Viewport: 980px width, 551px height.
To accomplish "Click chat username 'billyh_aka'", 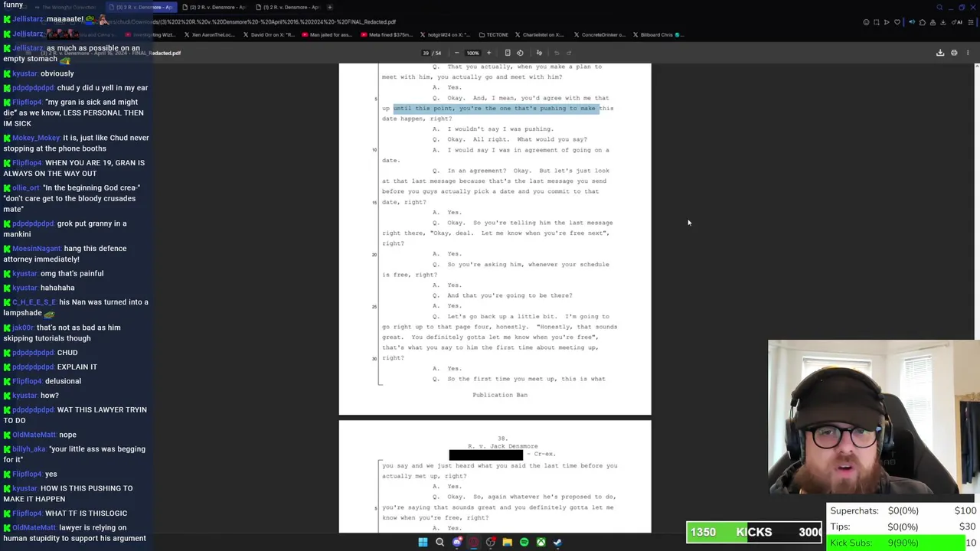I will [x=29, y=449].
